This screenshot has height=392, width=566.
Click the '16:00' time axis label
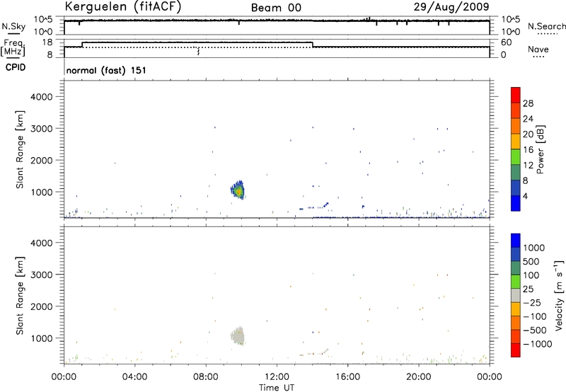[x=347, y=377]
